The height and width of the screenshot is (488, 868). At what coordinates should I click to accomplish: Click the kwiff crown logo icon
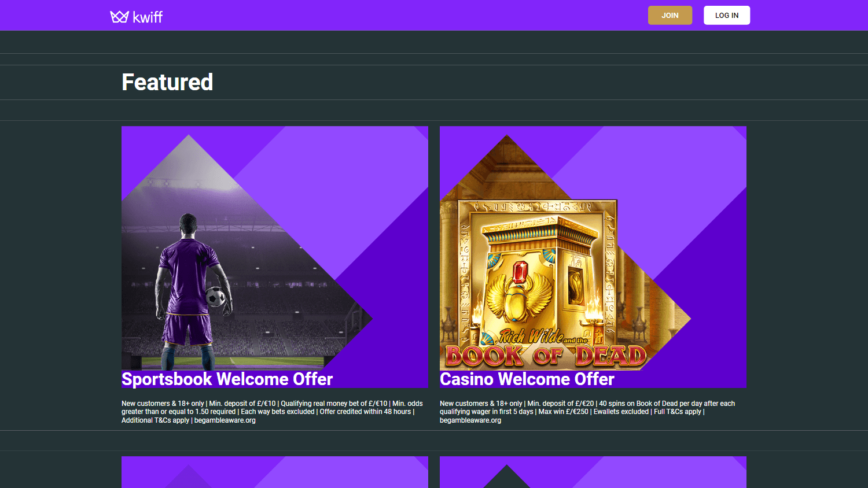119,17
